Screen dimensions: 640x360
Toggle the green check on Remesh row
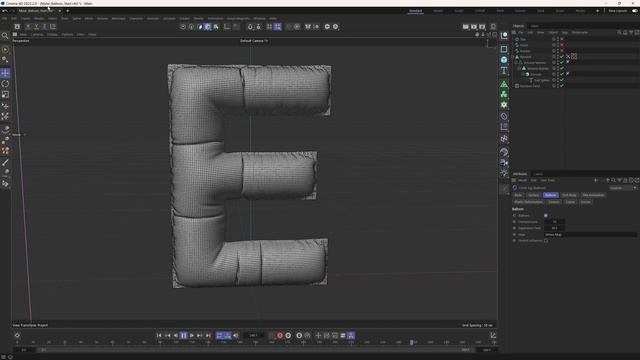562,57
